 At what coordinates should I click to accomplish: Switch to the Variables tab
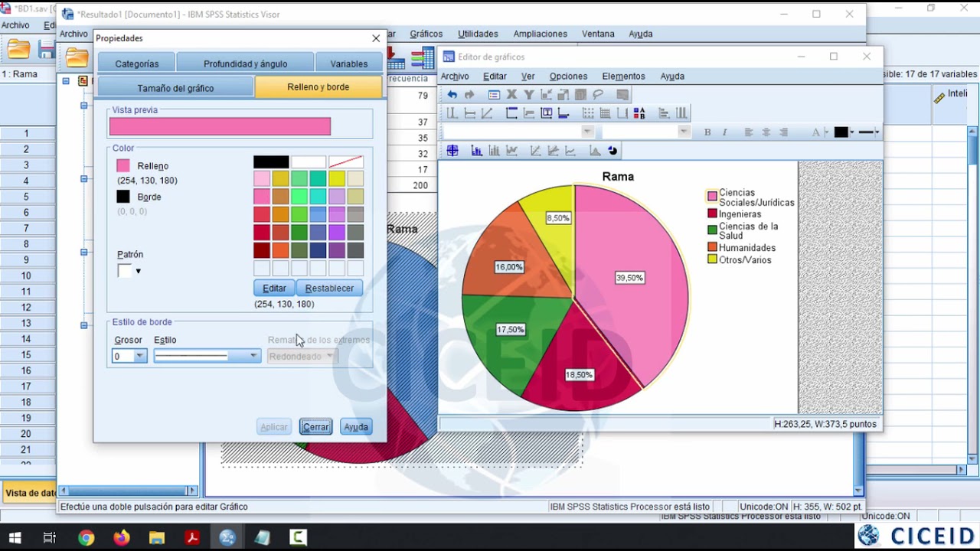tap(348, 64)
